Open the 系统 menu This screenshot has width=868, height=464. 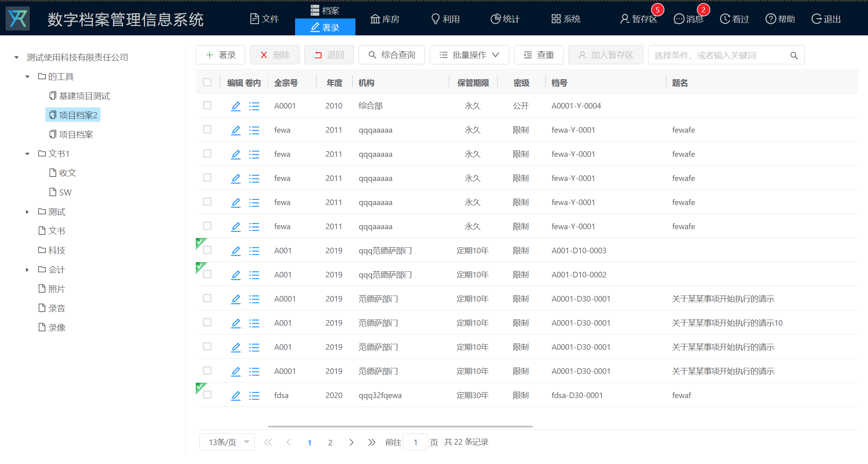pyautogui.click(x=566, y=19)
